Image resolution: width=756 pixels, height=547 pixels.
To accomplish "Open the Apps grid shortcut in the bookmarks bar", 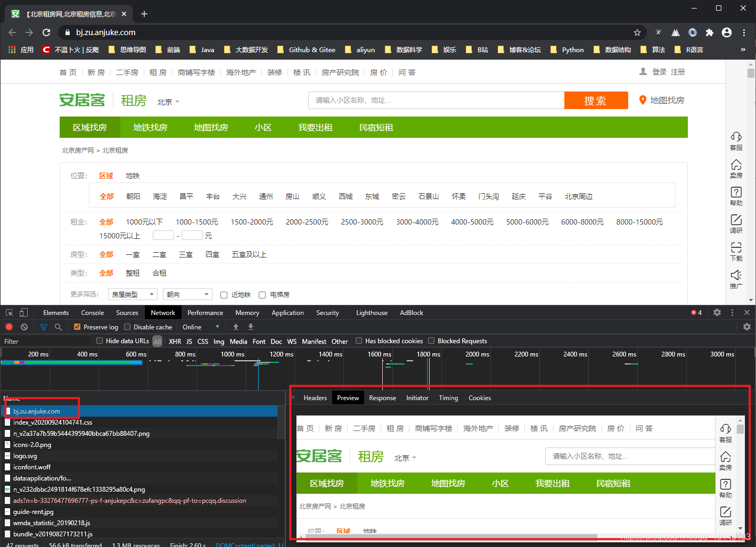I will (21, 49).
